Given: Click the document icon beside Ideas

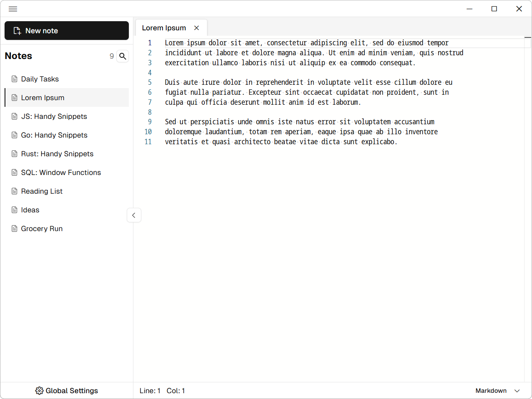Looking at the screenshot, I should coord(15,210).
